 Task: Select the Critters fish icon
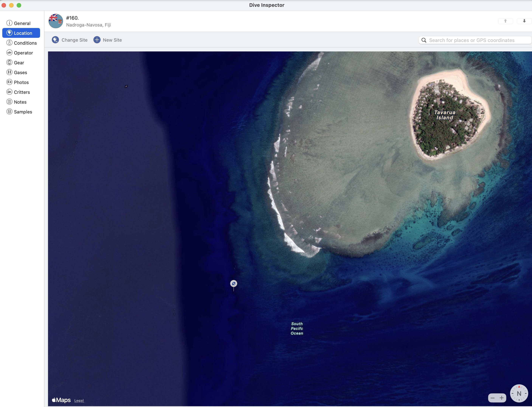[9, 92]
